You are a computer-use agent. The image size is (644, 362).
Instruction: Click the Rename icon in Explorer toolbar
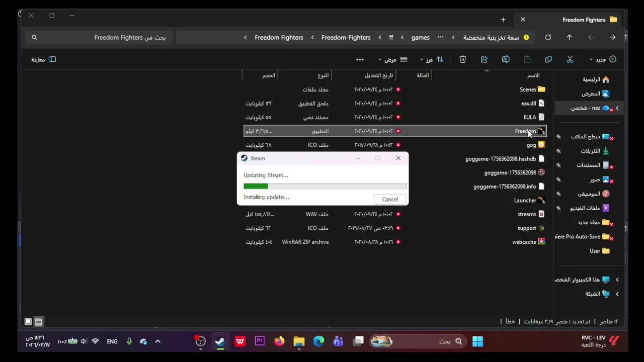[506, 59]
